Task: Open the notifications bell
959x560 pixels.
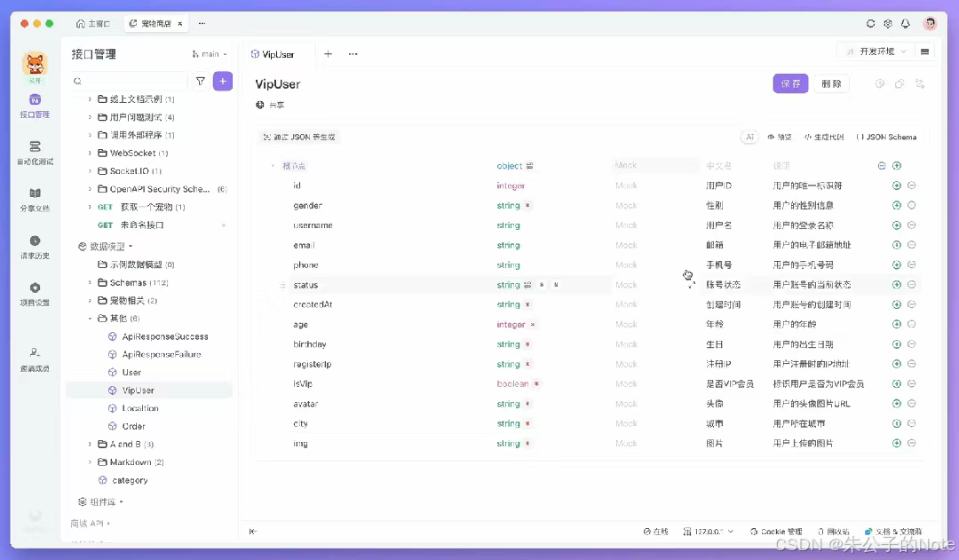Action: click(906, 23)
